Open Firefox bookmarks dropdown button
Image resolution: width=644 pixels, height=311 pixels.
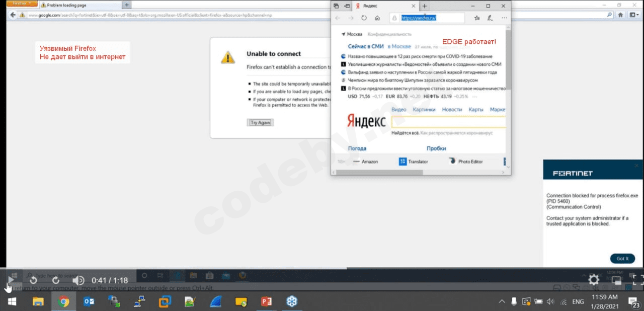[634, 15]
